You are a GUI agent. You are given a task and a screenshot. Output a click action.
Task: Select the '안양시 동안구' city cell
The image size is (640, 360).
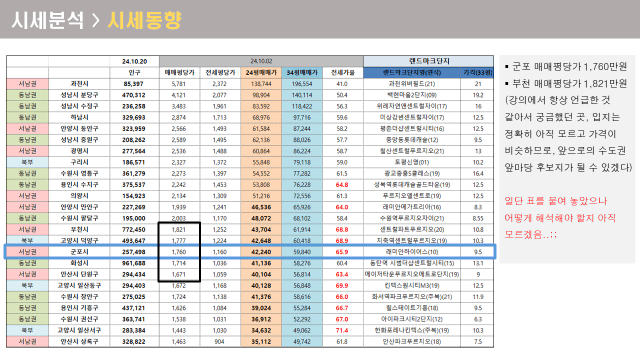point(79,129)
